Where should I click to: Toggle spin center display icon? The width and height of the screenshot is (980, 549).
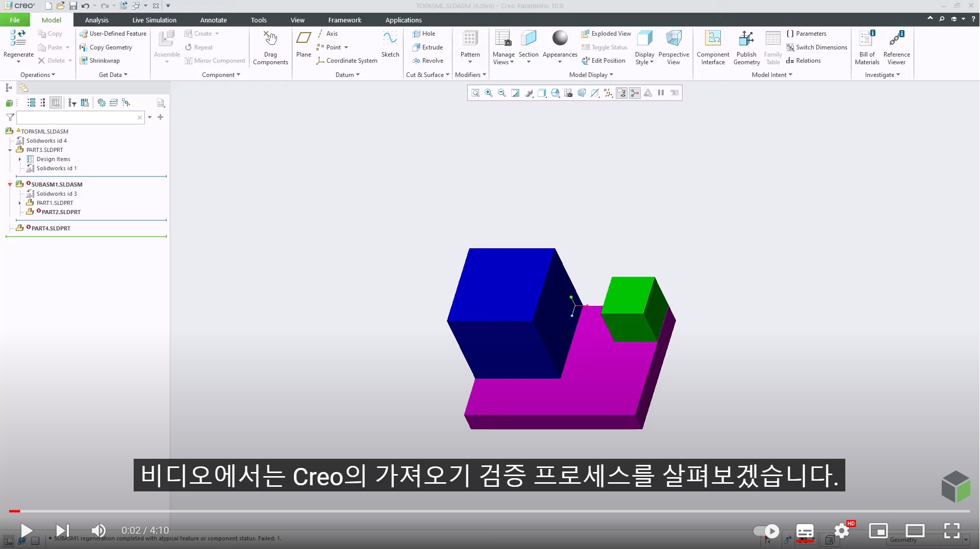point(635,93)
